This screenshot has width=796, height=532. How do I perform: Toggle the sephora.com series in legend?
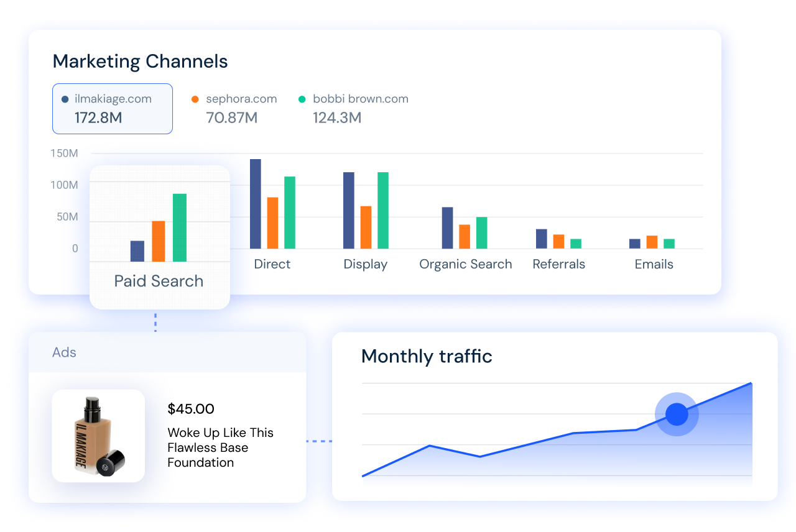(241, 99)
